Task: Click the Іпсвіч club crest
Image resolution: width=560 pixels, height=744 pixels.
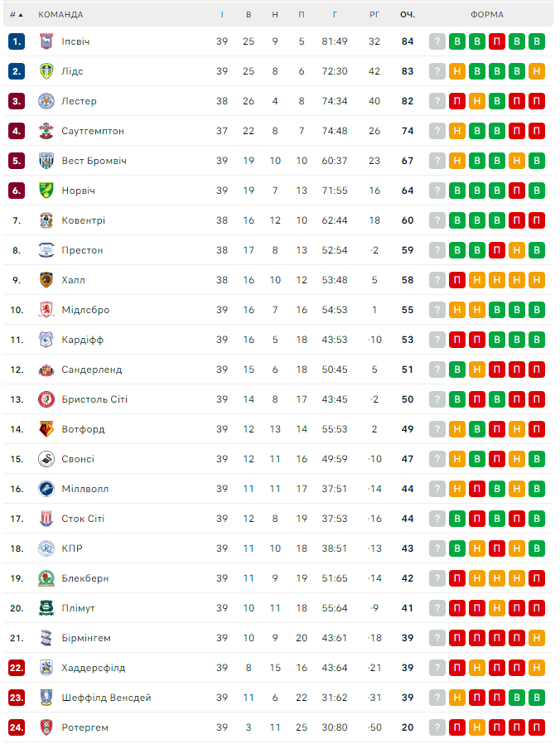Action: pos(46,41)
